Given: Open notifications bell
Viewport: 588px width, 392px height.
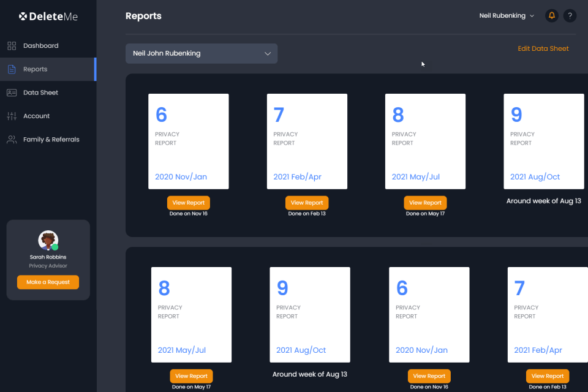Looking at the screenshot, I should pyautogui.click(x=552, y=15).
